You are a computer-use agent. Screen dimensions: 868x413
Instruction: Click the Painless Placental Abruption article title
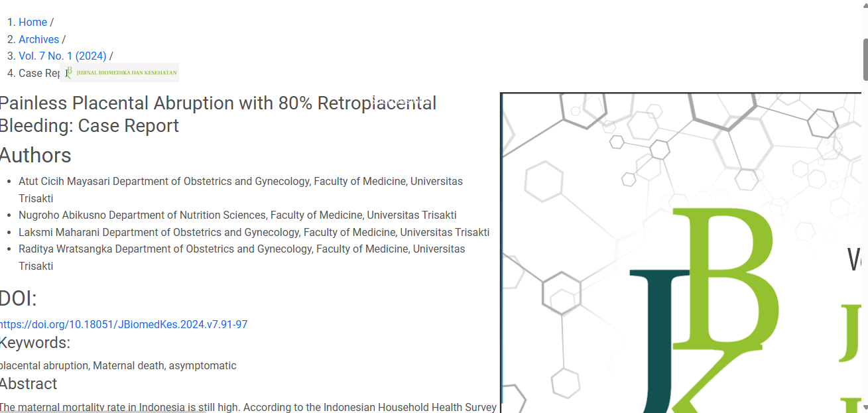click(217, 114)
